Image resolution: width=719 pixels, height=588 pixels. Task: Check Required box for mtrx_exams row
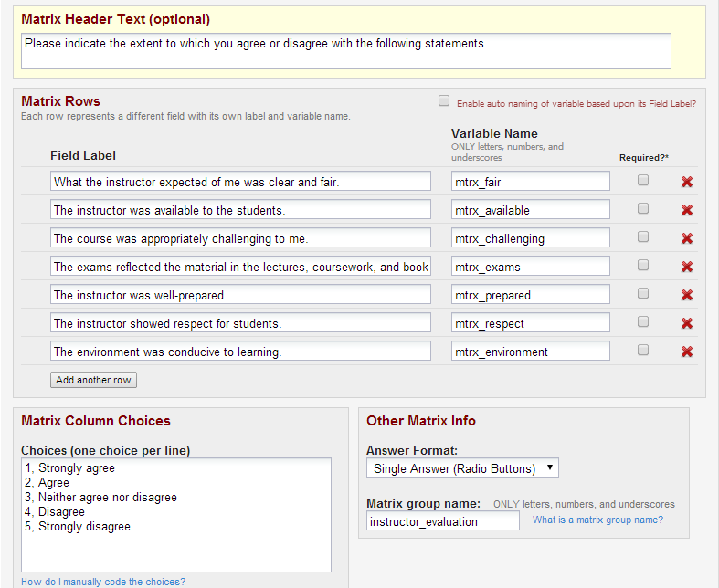643,266
